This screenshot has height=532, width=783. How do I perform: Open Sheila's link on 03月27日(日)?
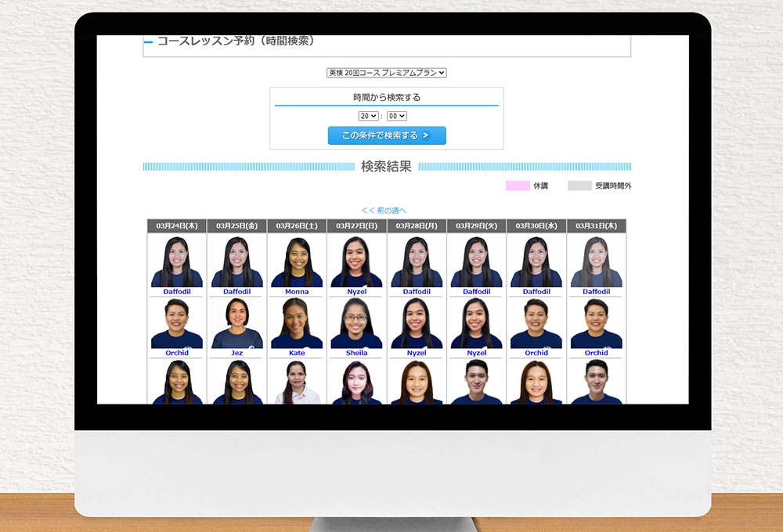tap(356, 353)
